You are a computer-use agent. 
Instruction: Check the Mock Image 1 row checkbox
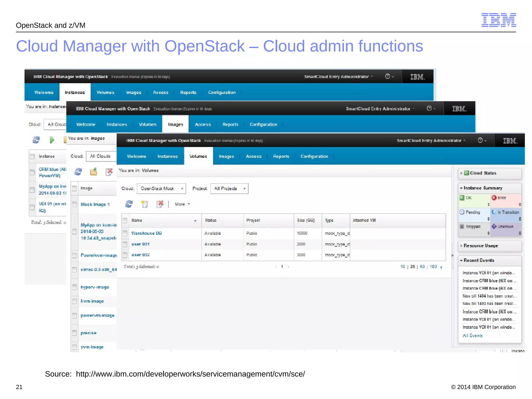point(75,204)
